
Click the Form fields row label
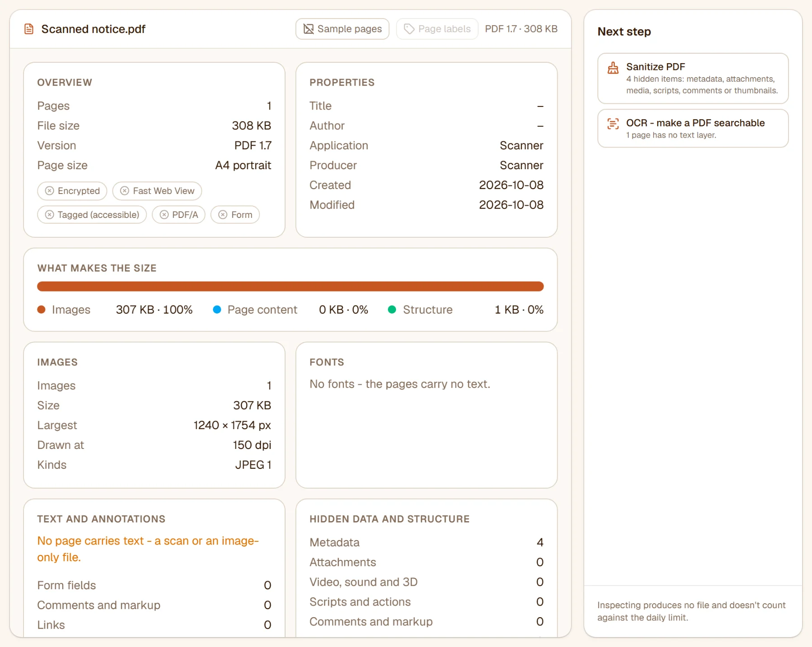[67, 585]
